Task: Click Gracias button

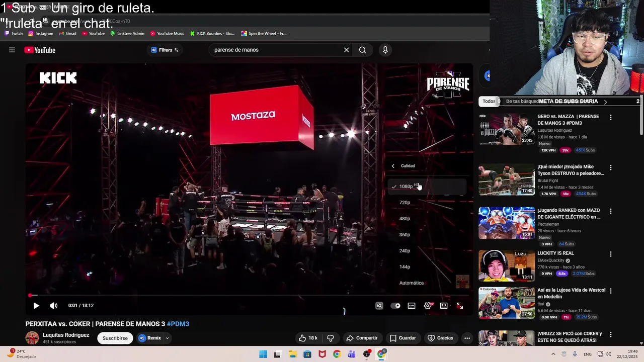Action: point(440,338)
